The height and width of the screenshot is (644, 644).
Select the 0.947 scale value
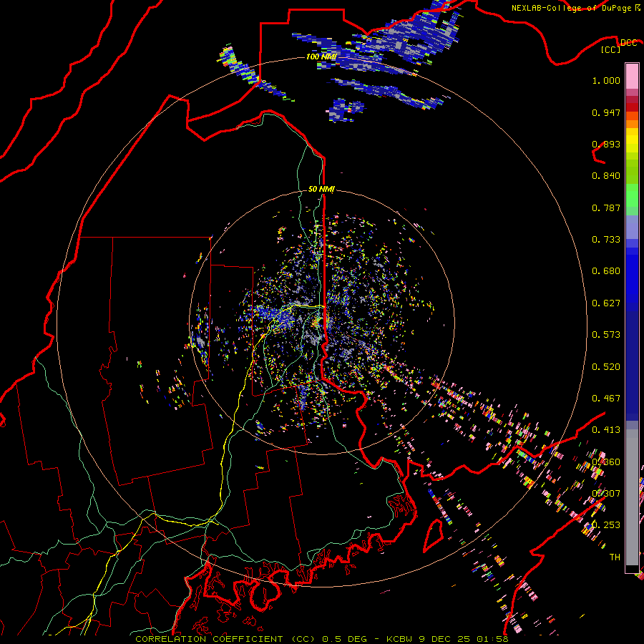click(606, 112)
